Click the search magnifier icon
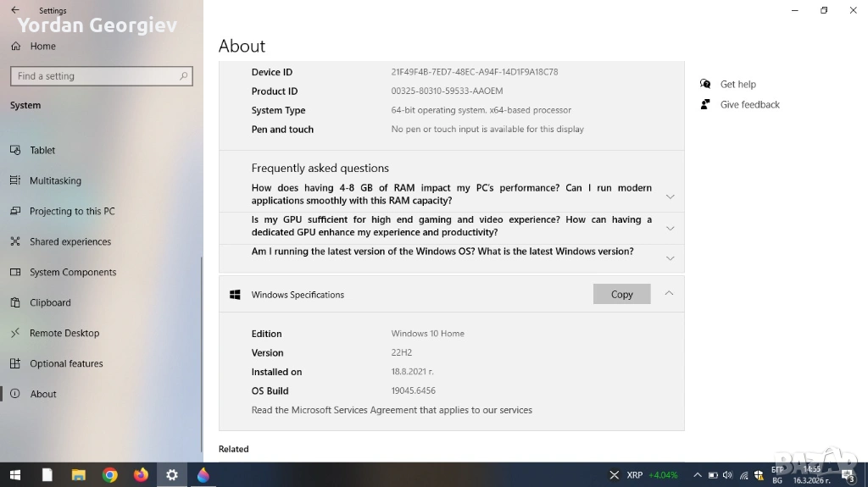This screenshot has height=487, width=868. pyautogui.click(x=183, y=76)
